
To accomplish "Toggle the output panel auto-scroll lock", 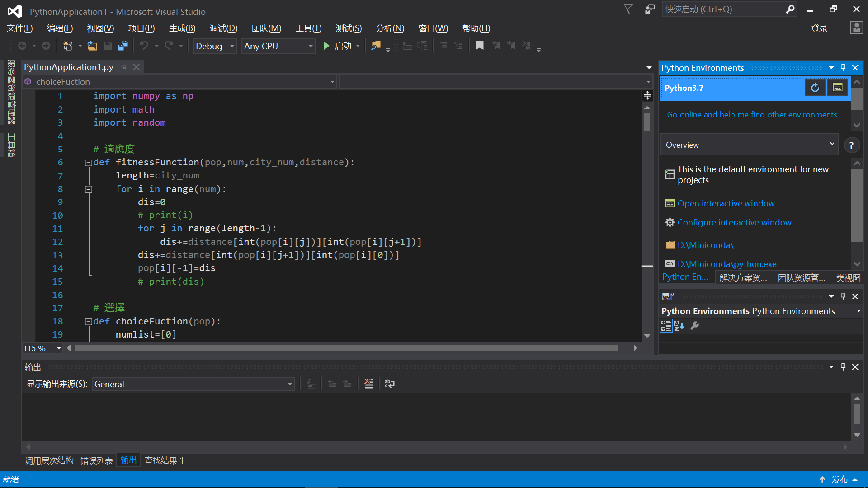I will tap(311, 384).
